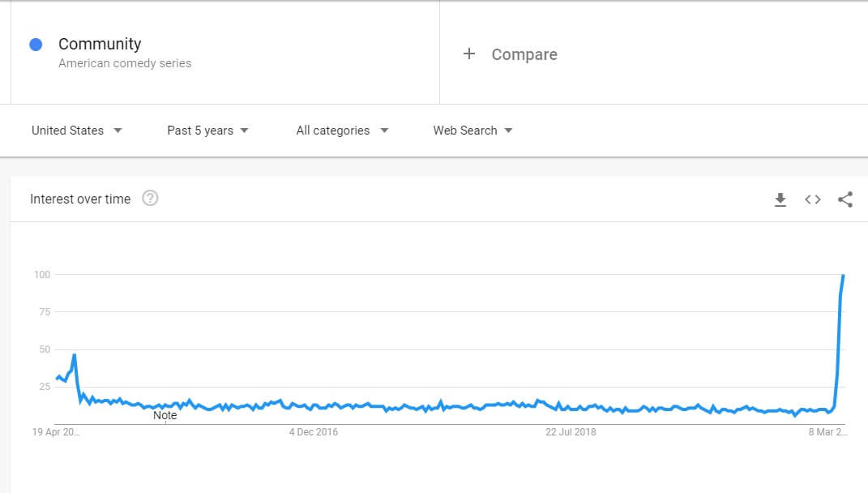Select the American comedy series subtitle
Image resolution: width=868 pixels, height=493 pixels.
125,63
